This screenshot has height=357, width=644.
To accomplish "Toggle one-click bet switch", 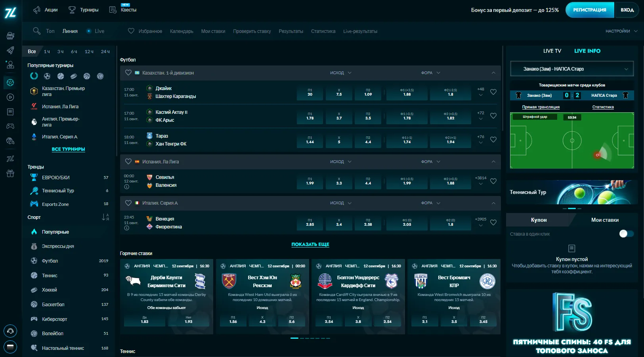I will [627, 234].
